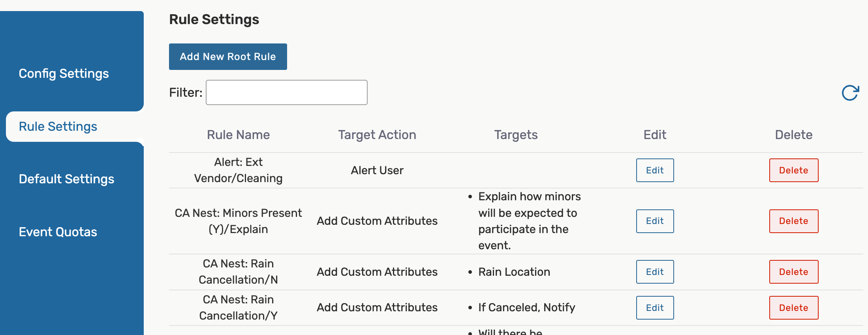The image size is (868, 335).
Task: Delete the Alert: Ext Vendor/Cleaning rule
Action: click(793, 170)
